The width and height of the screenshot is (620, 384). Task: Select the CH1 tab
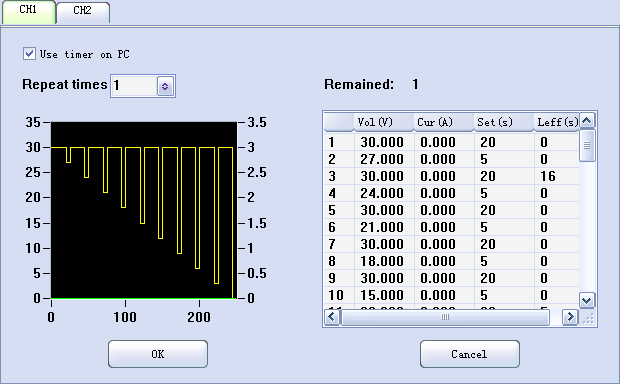coord(28,11)
